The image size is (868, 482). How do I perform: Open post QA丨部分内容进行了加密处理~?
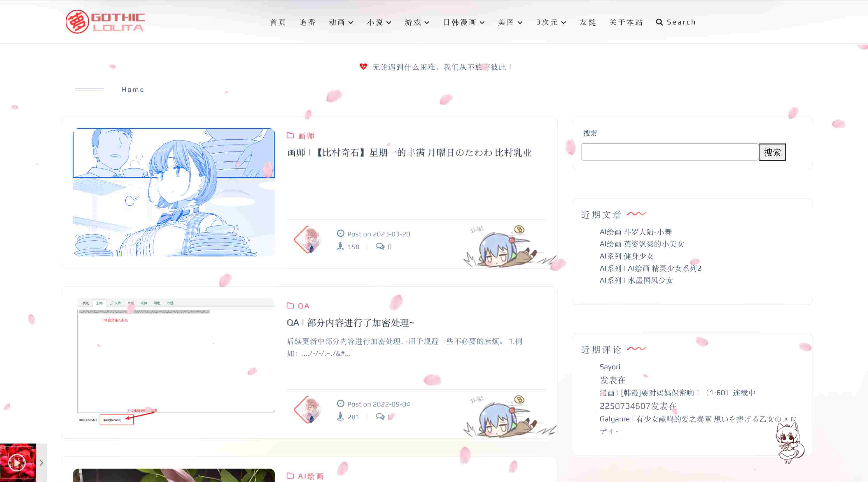(x=350, y=323)
